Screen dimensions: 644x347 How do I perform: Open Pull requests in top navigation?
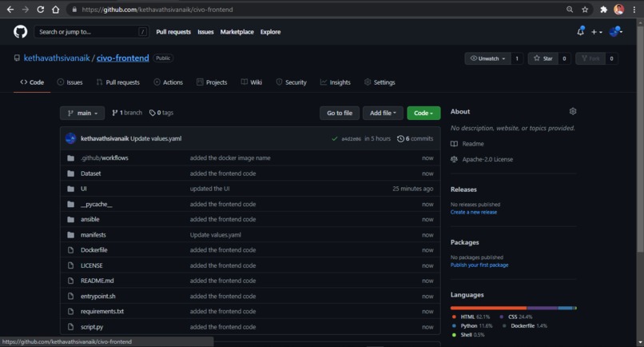pyautogui.click(x=173, y=32)
